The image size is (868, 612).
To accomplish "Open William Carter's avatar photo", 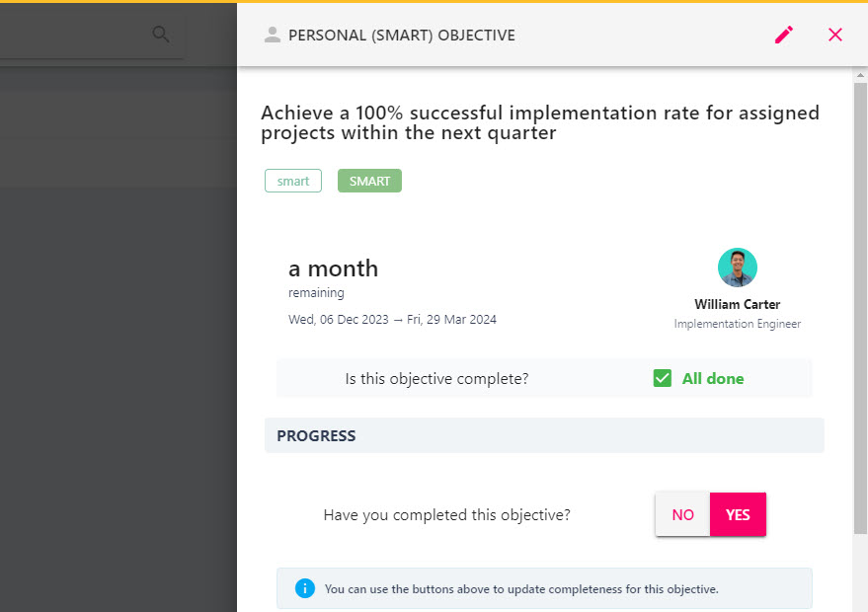I will point(738,268).
